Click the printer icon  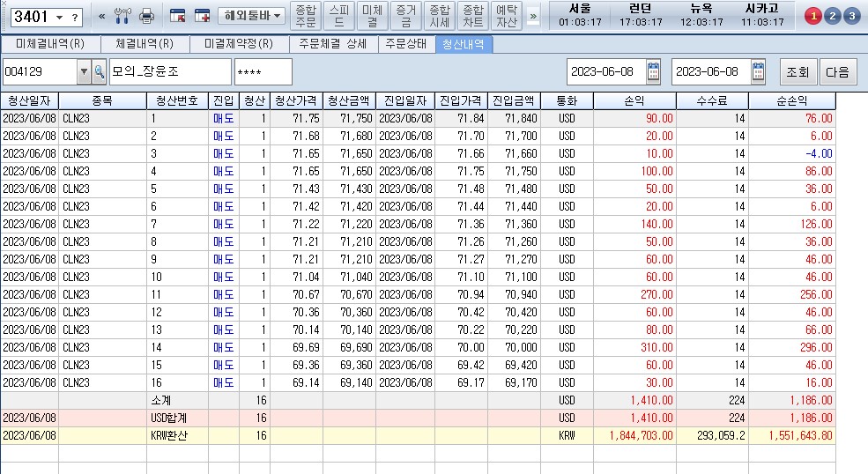click(147, 16)
